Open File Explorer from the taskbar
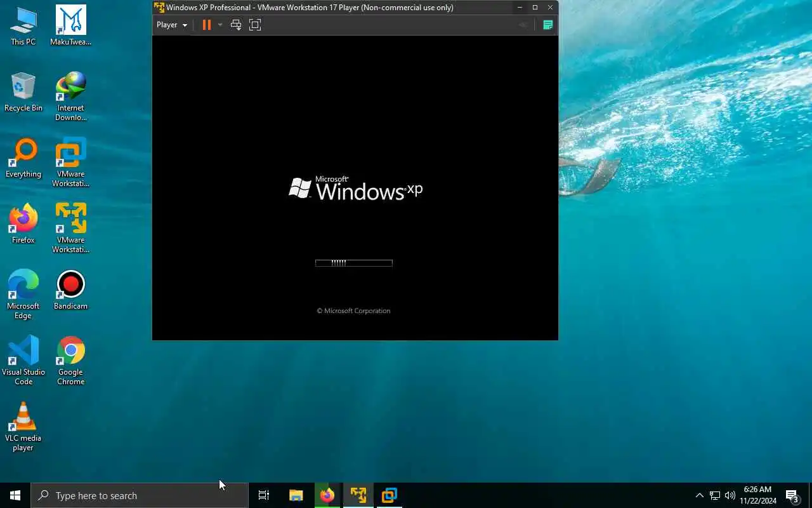 pos(296,495)
